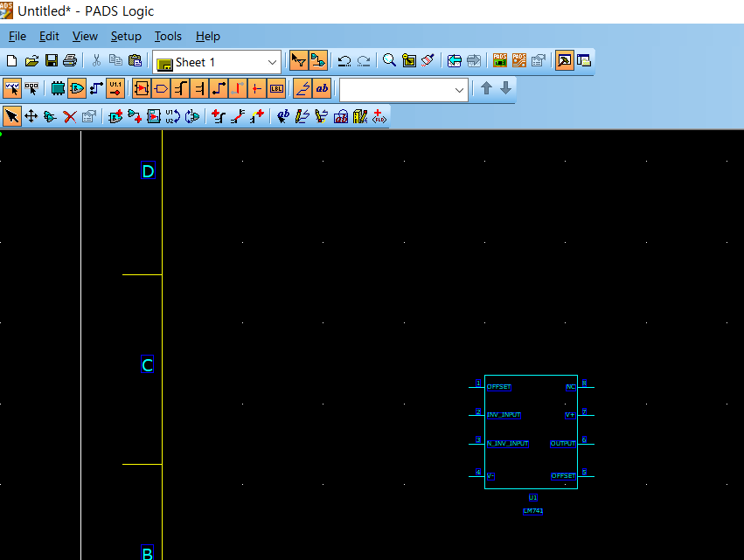Click the INV_INPUT pin label
The image size is (744, 560).
pyautogui.click(x=504, y=415)
